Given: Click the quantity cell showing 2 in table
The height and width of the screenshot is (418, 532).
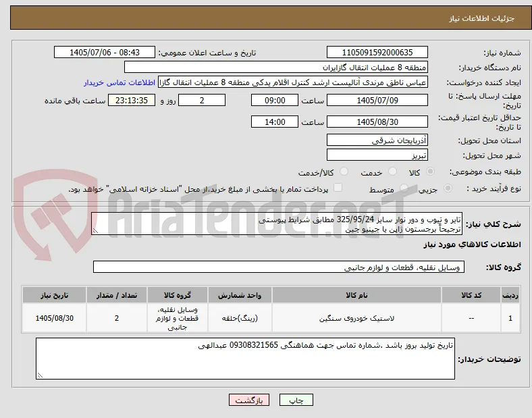Looking at the screenshot, I should pyautogui.click(x=117, y=318).
